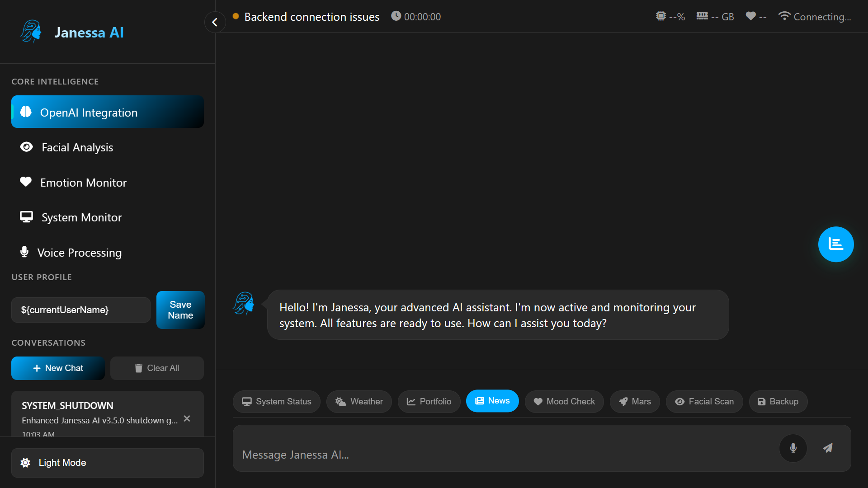The width and height of the screenshot is (868, 488).
Task: Delete the SYSTEM_SHUTDOWN conversation with X
Action: tap(187, 418)
